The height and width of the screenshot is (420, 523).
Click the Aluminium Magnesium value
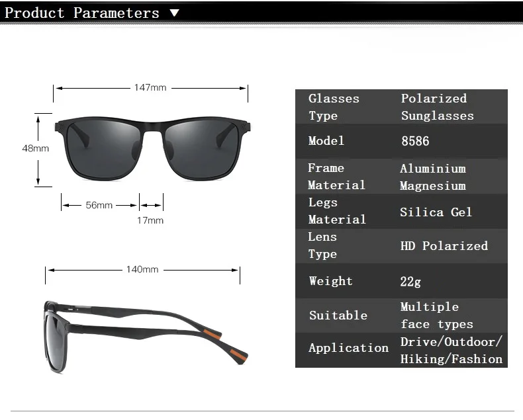pos(433,177)
